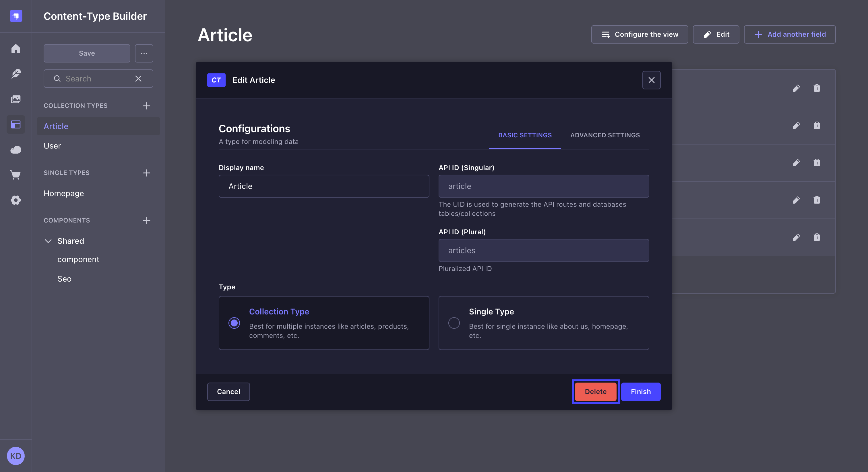
Task: Select the Single Type radio button
Action: [454, 323]
